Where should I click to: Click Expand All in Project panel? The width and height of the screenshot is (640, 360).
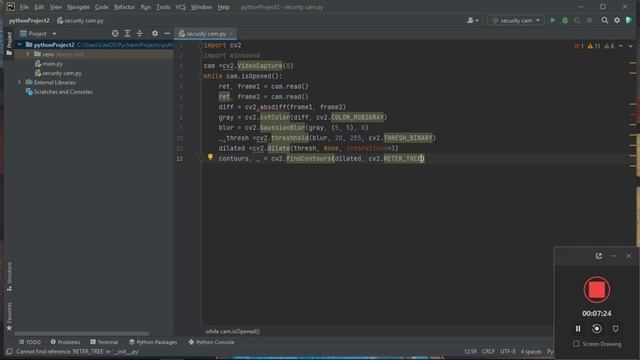[127, 33]
